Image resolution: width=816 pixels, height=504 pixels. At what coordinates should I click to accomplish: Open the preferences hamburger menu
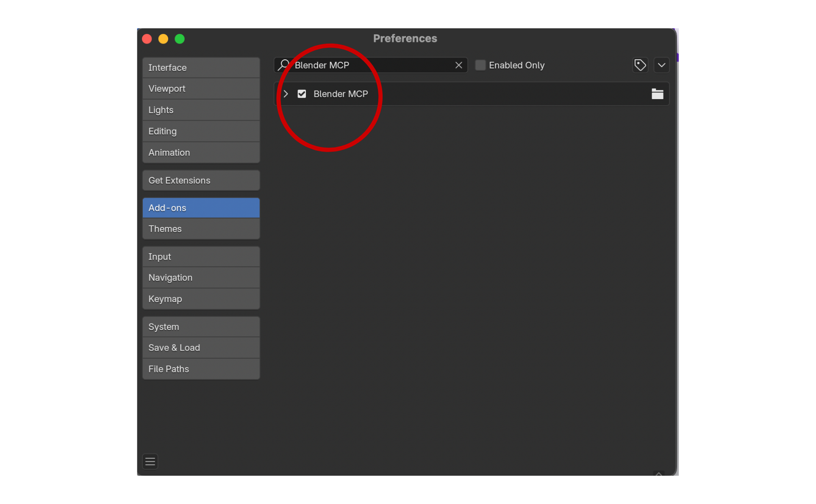tap(150, 461)
